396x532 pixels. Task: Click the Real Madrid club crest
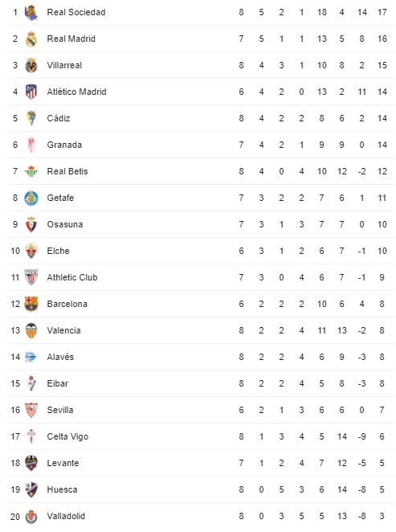coord(31,39)
